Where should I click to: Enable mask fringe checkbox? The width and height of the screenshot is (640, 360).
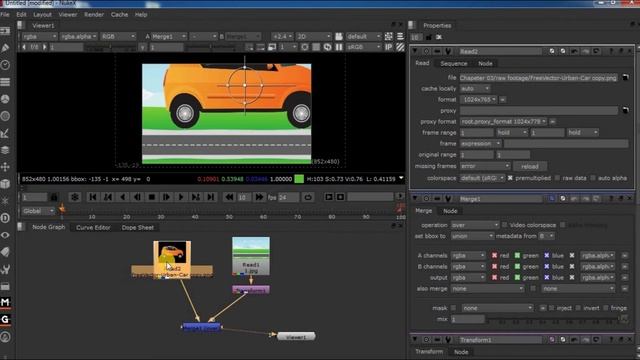[606, 308]
